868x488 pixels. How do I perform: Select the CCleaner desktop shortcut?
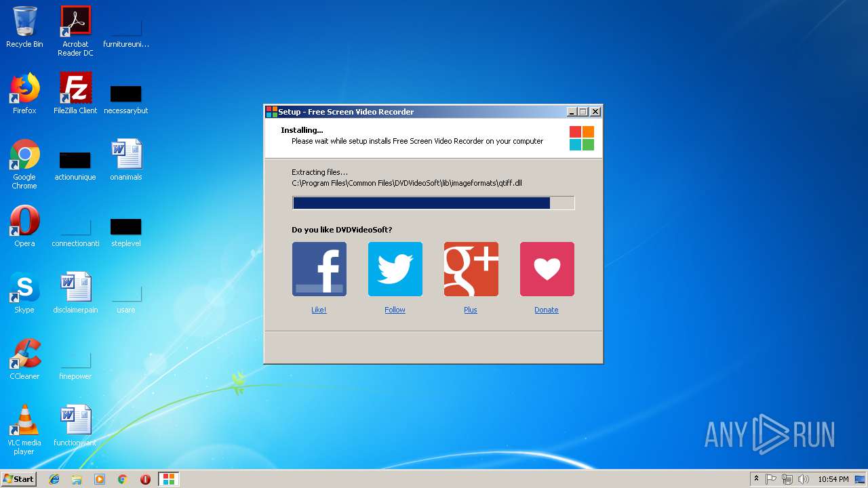(24, 359)
